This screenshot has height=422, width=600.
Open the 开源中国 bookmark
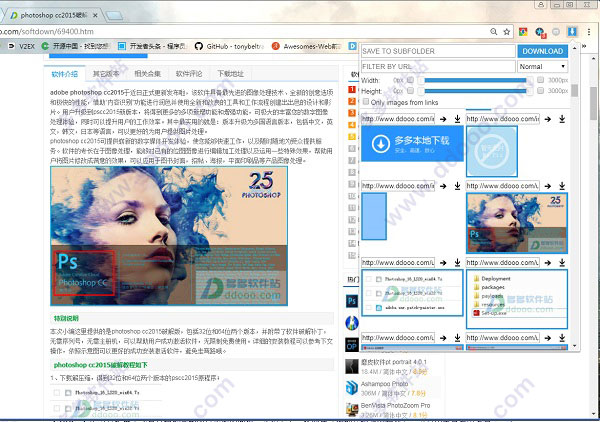point(75,46)
